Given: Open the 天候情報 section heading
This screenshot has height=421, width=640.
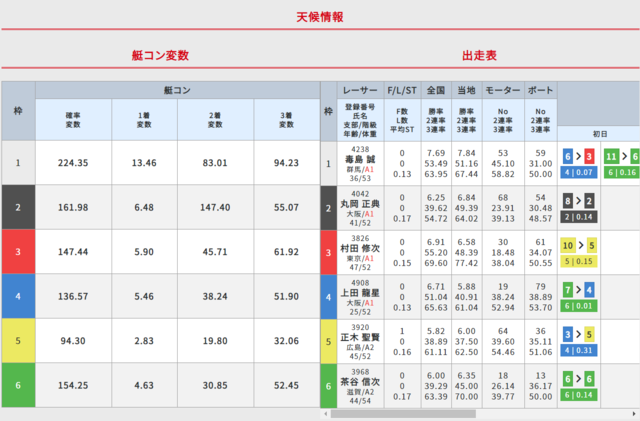Looking at the screenshot, I should [x=320, y=17].
